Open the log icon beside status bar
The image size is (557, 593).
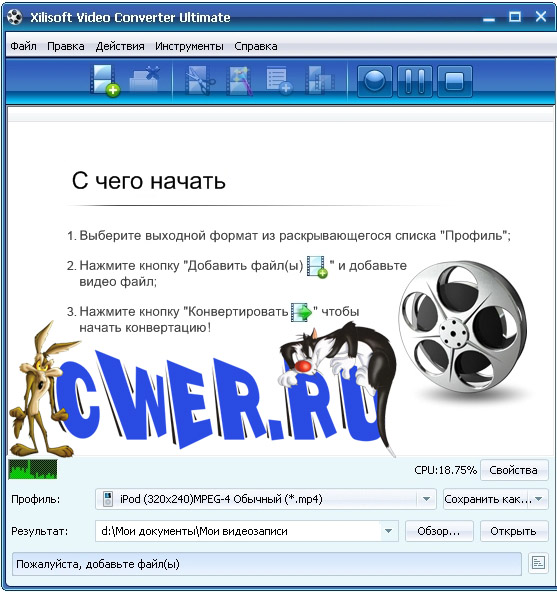coord(538,564)
